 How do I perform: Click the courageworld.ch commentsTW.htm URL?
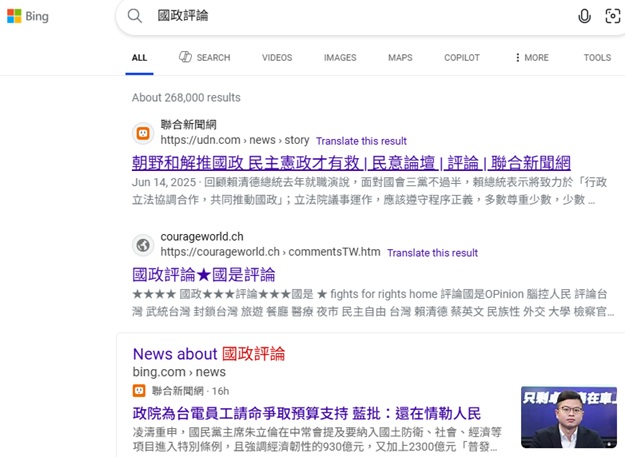[270, 252]
